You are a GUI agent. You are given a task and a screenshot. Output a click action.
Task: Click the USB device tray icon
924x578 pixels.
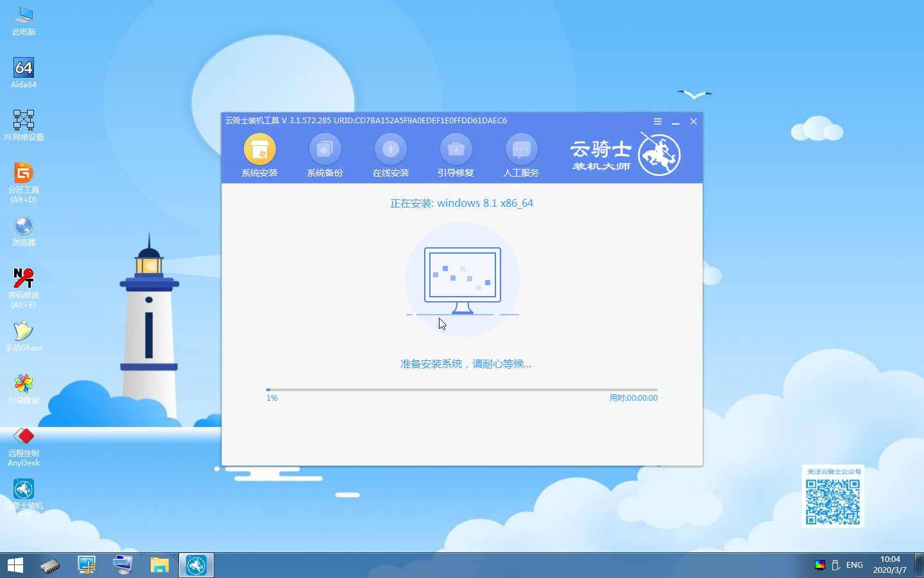click(836, 565)
